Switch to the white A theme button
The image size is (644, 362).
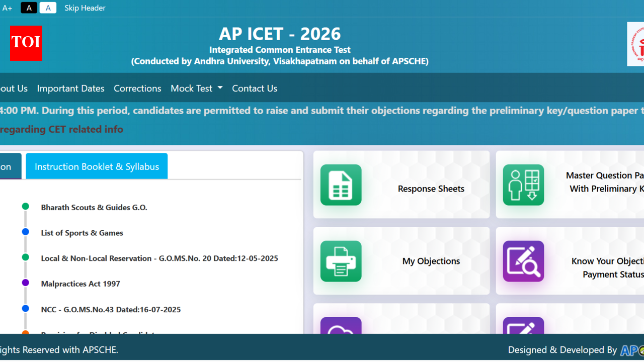[x=48, y=8]
